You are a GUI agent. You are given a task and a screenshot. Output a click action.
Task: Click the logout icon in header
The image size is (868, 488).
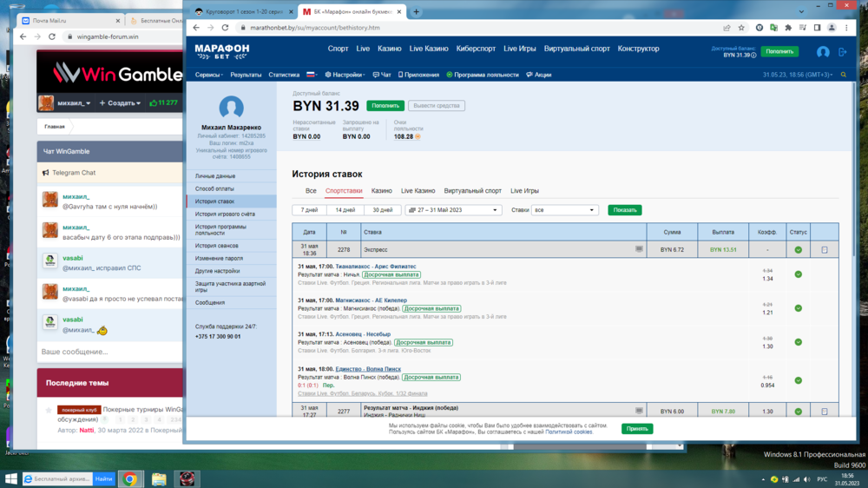[x=843, y=52]
